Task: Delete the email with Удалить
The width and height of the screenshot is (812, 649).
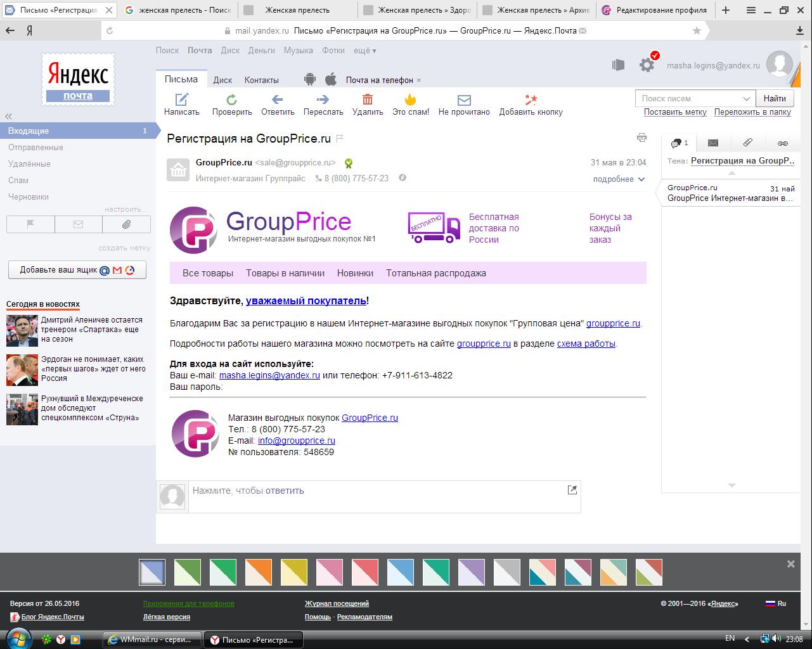Action: [x=368, y=105]
